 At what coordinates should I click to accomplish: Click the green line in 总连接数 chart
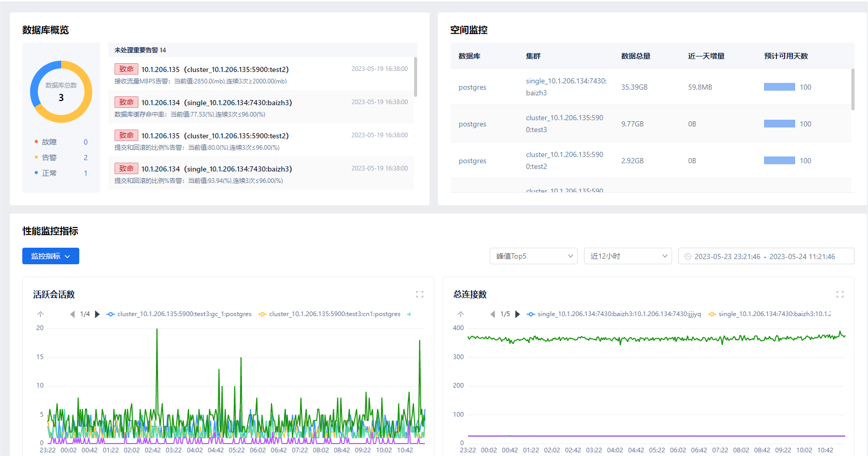point(656,338)
